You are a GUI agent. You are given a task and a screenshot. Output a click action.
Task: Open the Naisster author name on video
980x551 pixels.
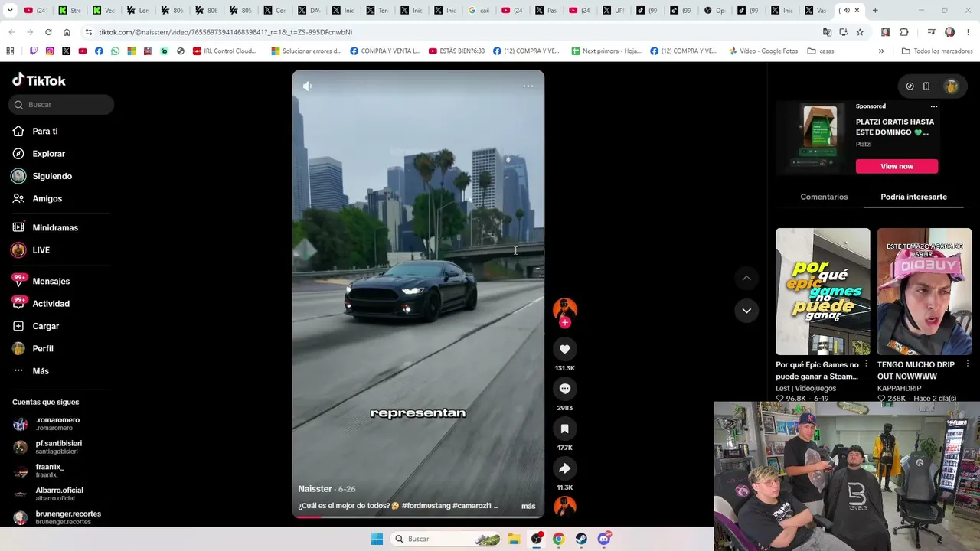[315, 489]
